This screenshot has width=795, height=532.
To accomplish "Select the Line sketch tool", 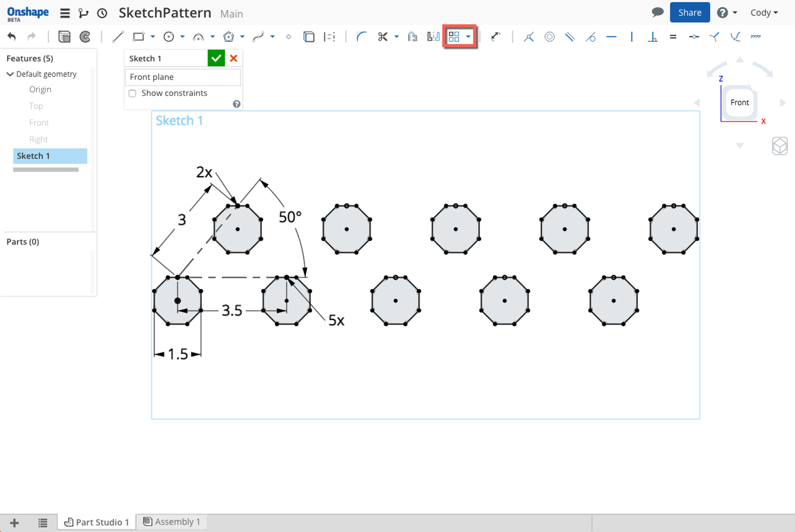I will tap(118, 37).
